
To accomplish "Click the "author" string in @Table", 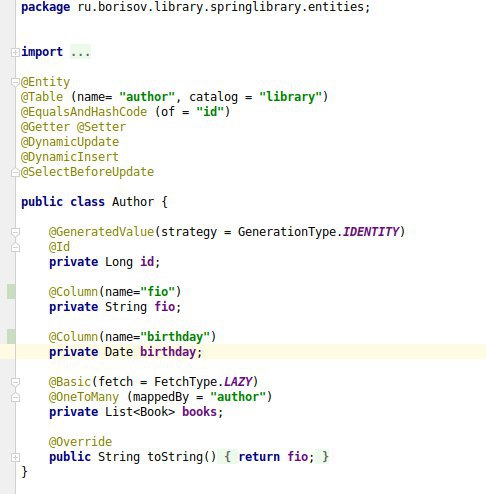I will tap(147, 97).
